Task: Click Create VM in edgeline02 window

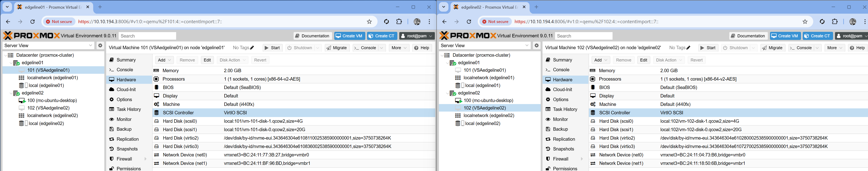Action: [785, 36]
